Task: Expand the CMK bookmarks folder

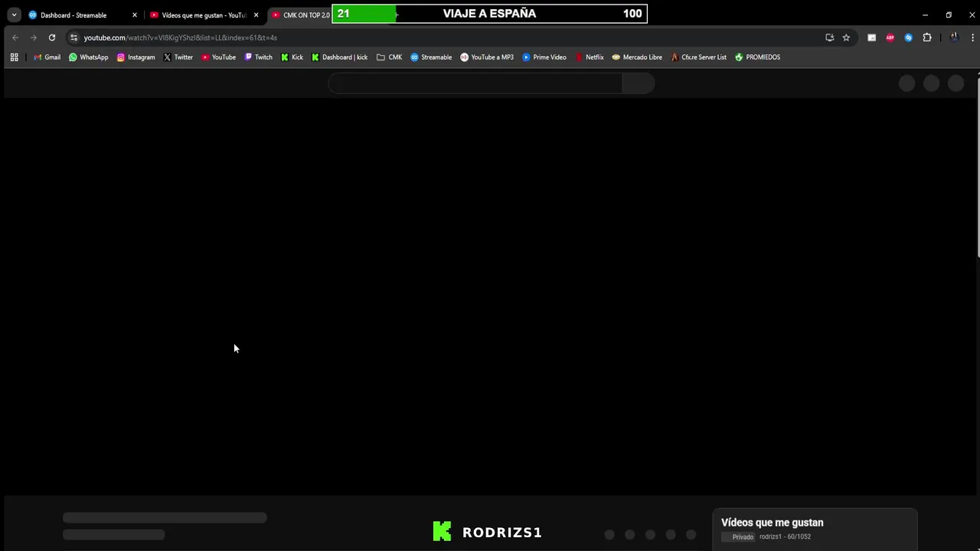Action: [x=389, y=57]
